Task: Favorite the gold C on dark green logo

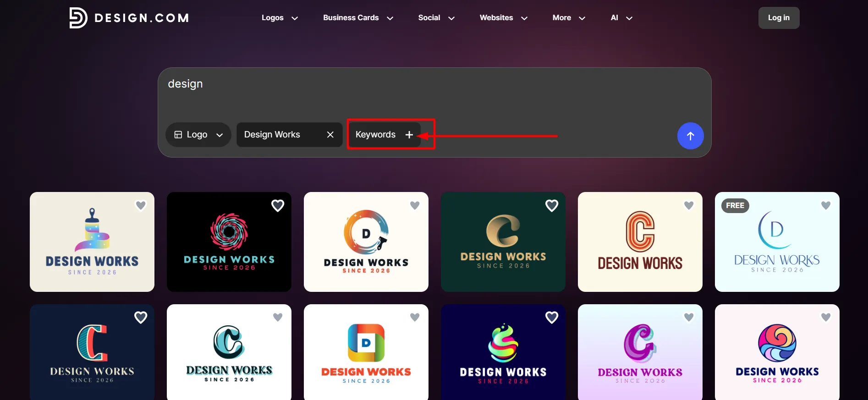Action: tap(552, 206)
